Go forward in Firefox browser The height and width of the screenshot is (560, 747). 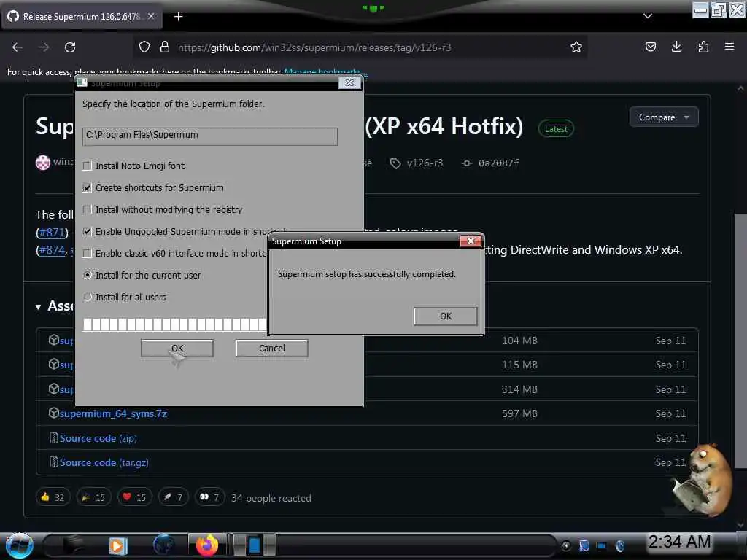(44, 47)
